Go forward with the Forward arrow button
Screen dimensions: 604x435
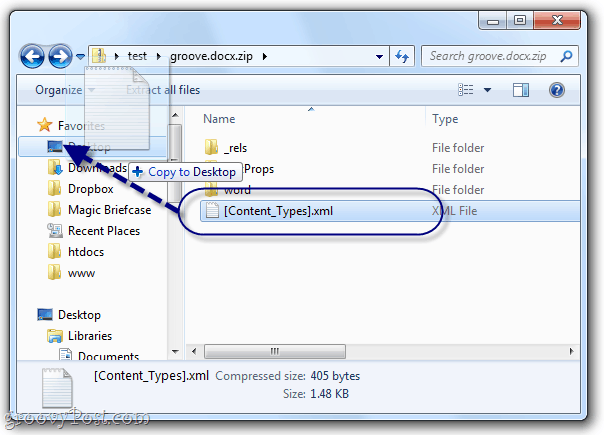click(60, 57)
